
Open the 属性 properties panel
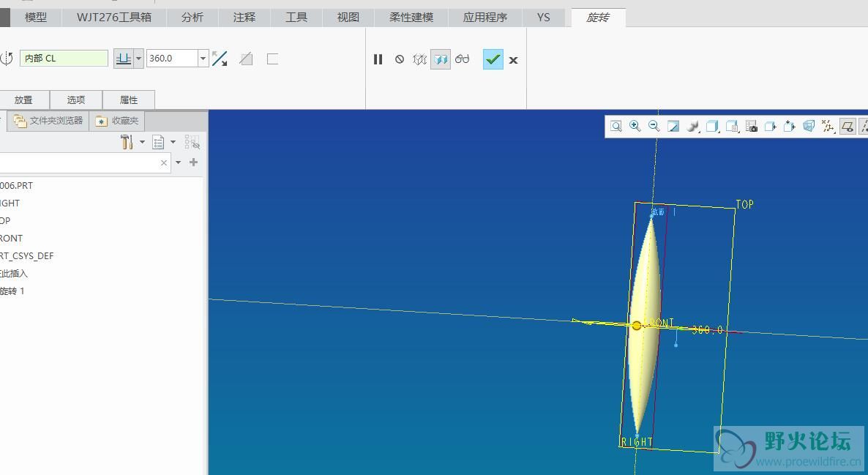128,100
